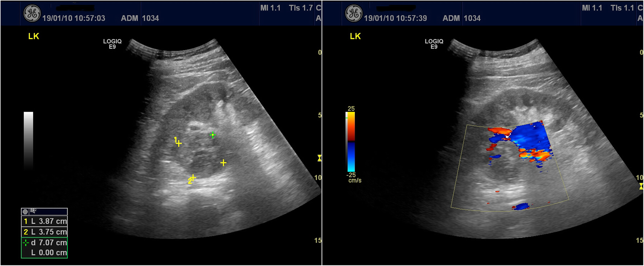This screenshot has width=644, height=266.
Task: Select the 'd 7.07 cm' measurement row
Action: click(44, 243)
